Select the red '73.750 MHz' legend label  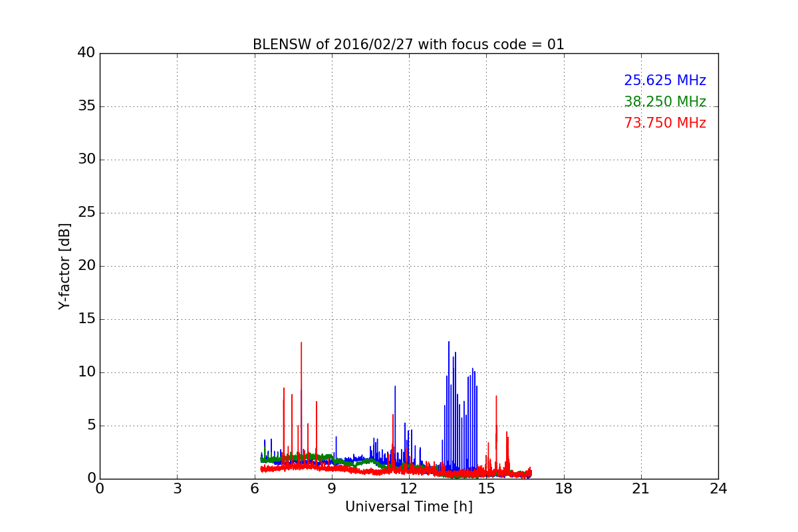pyautogui.click(x=665, y=123)
